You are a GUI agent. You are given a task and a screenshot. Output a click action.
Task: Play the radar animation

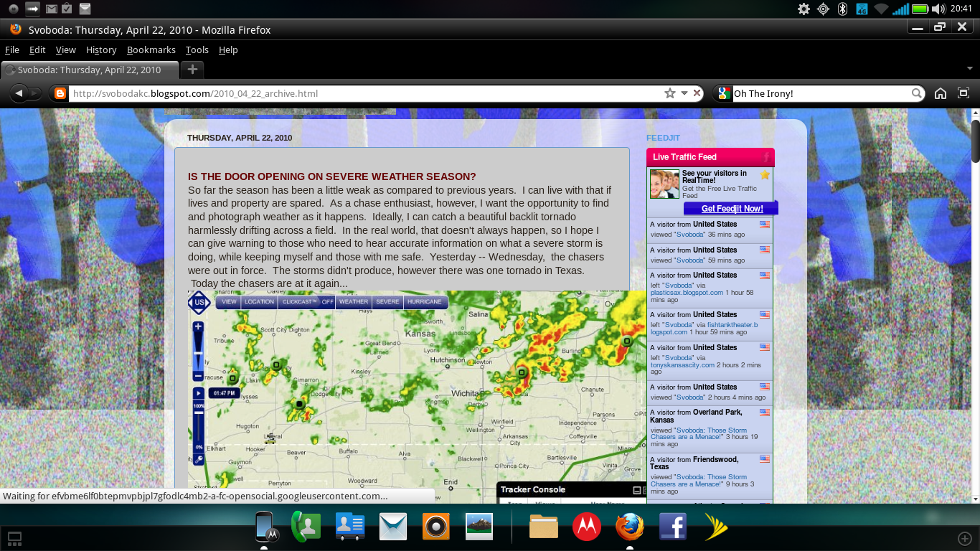tap(198, 393)
